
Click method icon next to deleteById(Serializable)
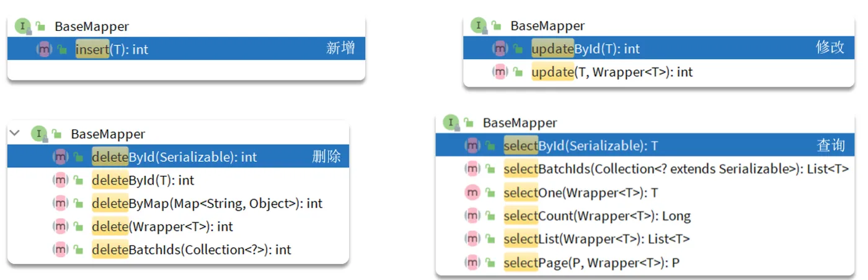[x=60, y=157]
